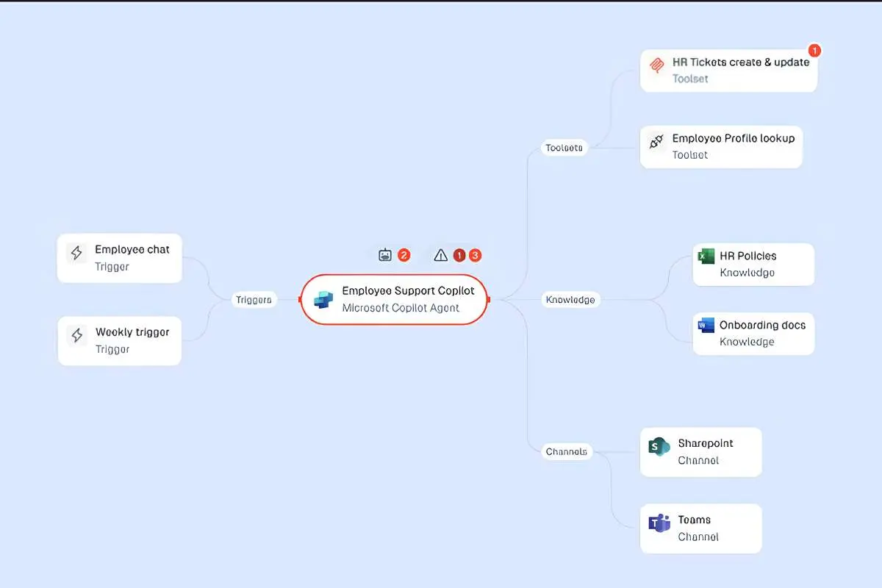This screenshot has width=882, height=588.
Task: Click the plug icon on Employee Profile lookup
Action: point(656,142)
